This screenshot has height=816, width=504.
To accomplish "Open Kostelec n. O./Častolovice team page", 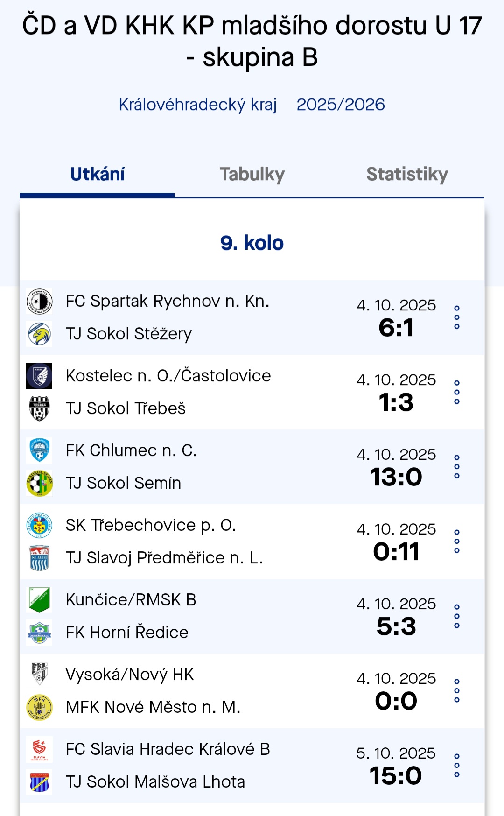I will 168,376.
